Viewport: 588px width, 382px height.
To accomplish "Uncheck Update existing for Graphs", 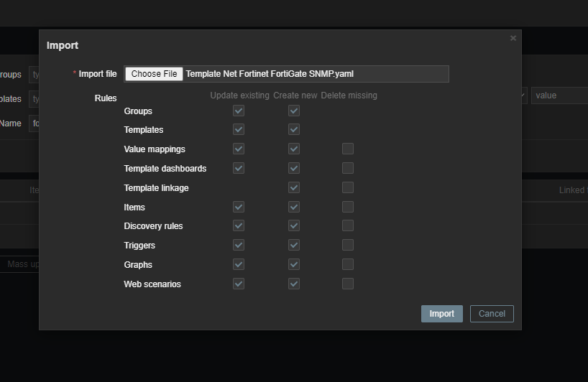I will point(239,264).
